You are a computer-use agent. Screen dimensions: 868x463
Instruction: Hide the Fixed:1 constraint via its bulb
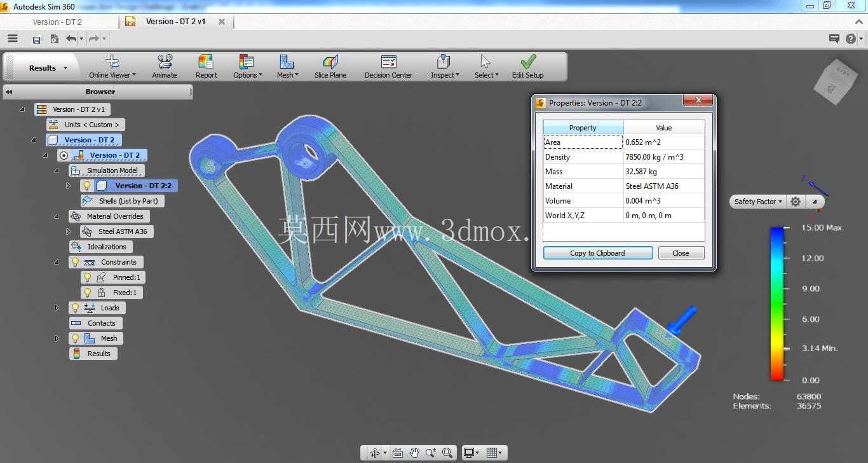pyautogui.click(x=88, y=293)
